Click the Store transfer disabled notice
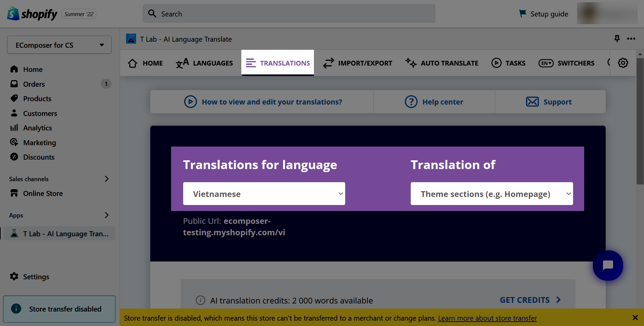The width and height of the screenshot is (644, 326). [59, 309]
